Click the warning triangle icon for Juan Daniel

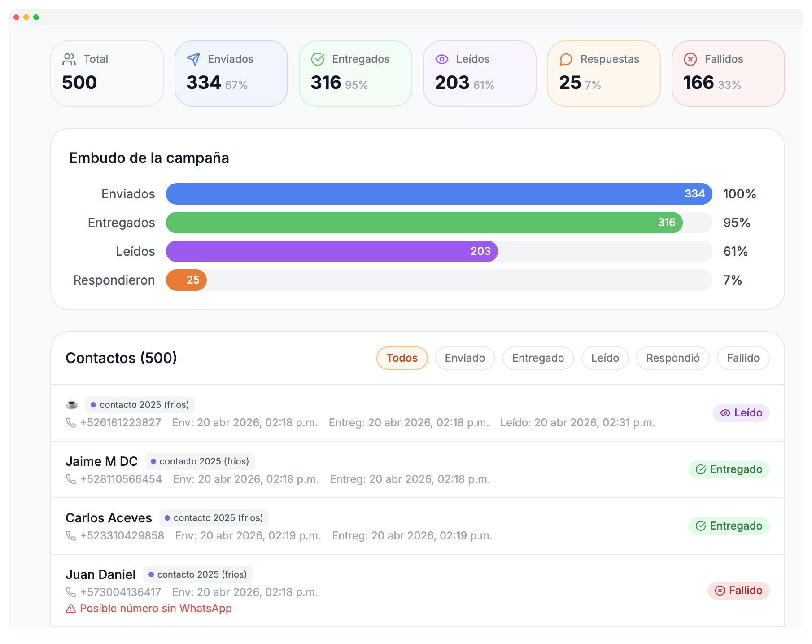click(x=71, y=609)
